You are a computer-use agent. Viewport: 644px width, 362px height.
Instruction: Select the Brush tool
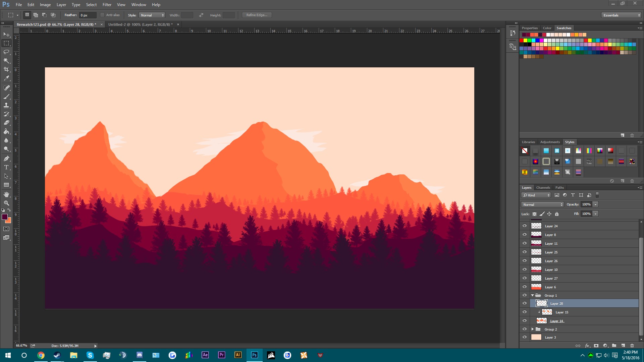(x=6, y=97)
